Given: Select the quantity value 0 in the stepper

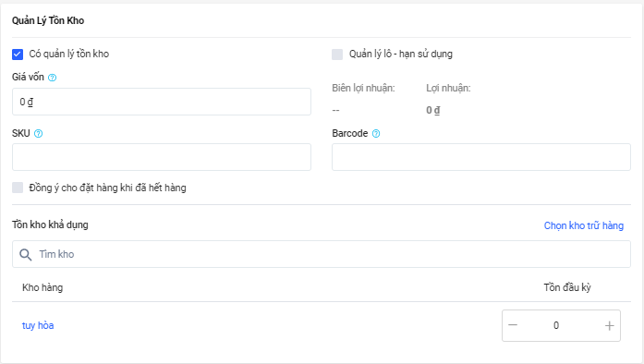Looking at the screenshot, I should click(556, 325).
